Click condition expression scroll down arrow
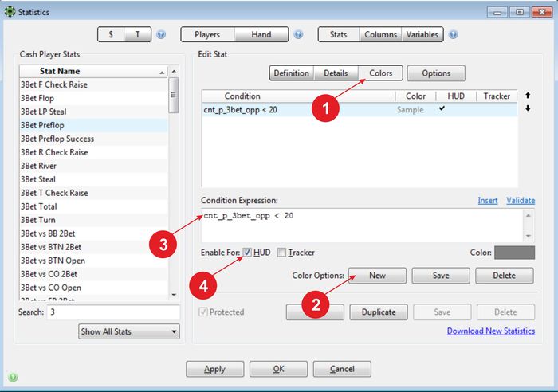 (x=529, y=236)
